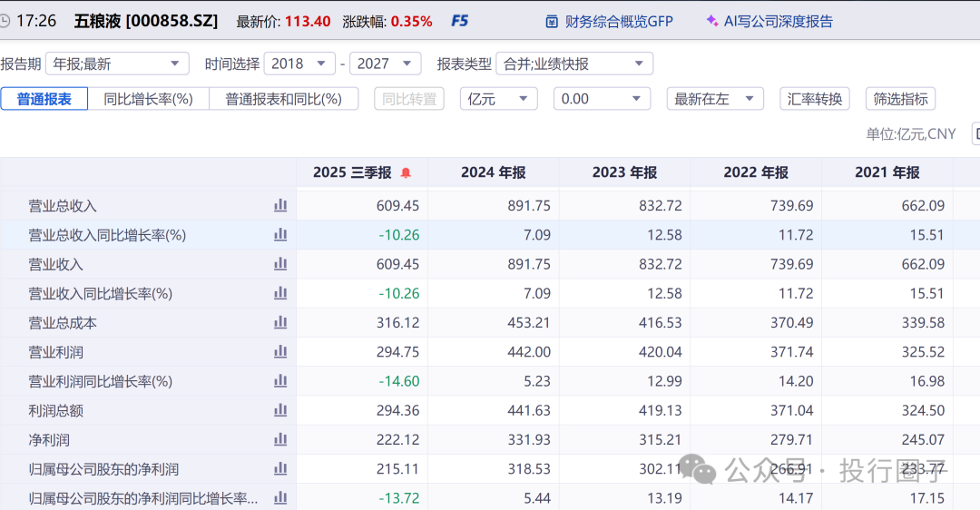
Task: Open chart icon for 营业总成本 row
Action: [280, 323]
